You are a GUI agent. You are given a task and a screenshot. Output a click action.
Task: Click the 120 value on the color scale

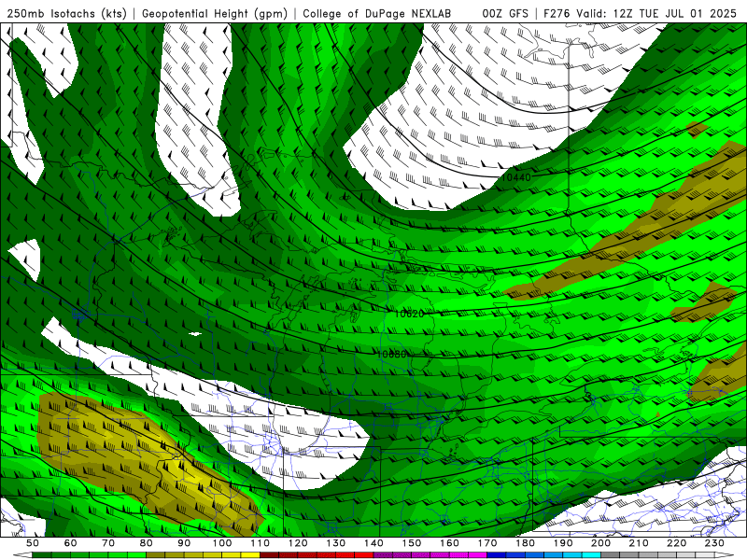298,543
